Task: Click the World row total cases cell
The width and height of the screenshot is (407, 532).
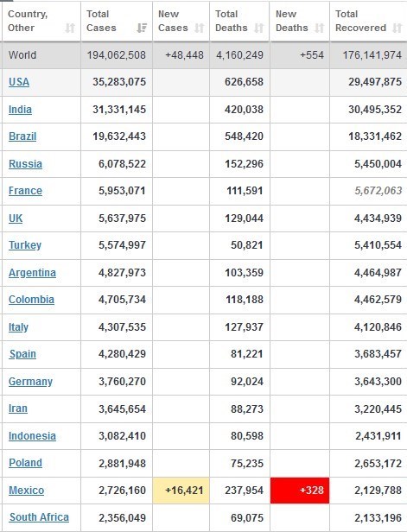Action: tap(117, 55)
